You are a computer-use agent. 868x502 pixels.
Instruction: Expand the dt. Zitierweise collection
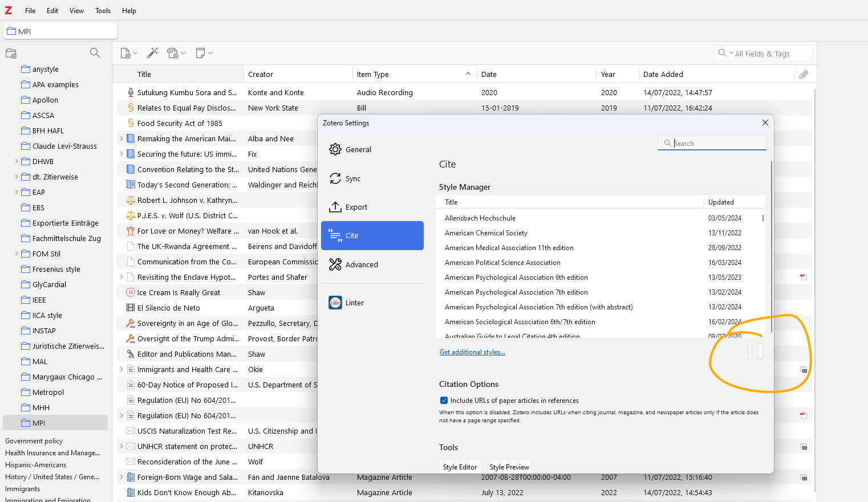click(x=17, y=177)
